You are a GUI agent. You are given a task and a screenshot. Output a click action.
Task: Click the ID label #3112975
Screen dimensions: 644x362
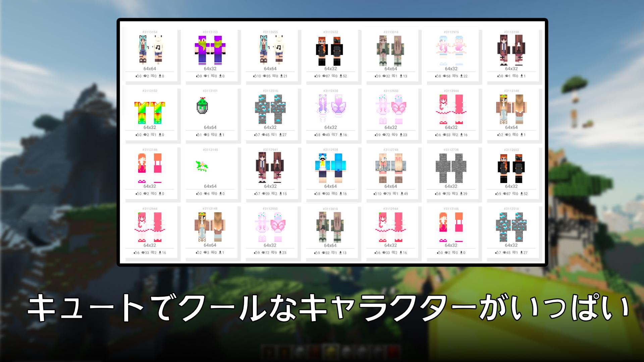coord(451,32)
